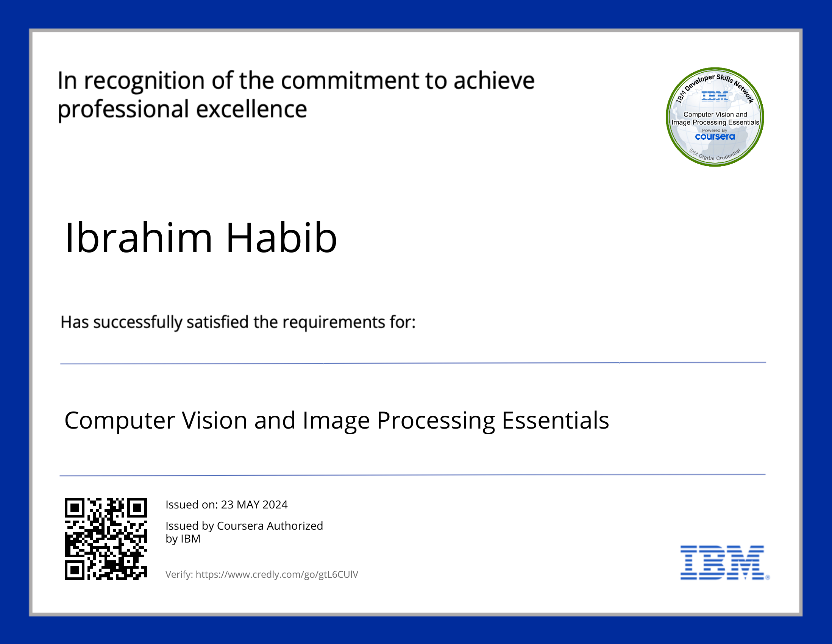Click the QR code's bottom-left finder square
The height and width of the screenshot is (644, 832).
point(75,570)
